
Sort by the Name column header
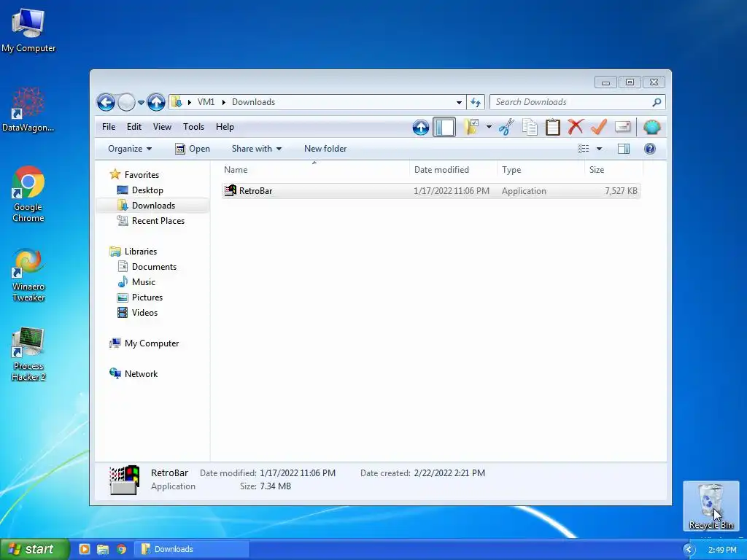314,169
